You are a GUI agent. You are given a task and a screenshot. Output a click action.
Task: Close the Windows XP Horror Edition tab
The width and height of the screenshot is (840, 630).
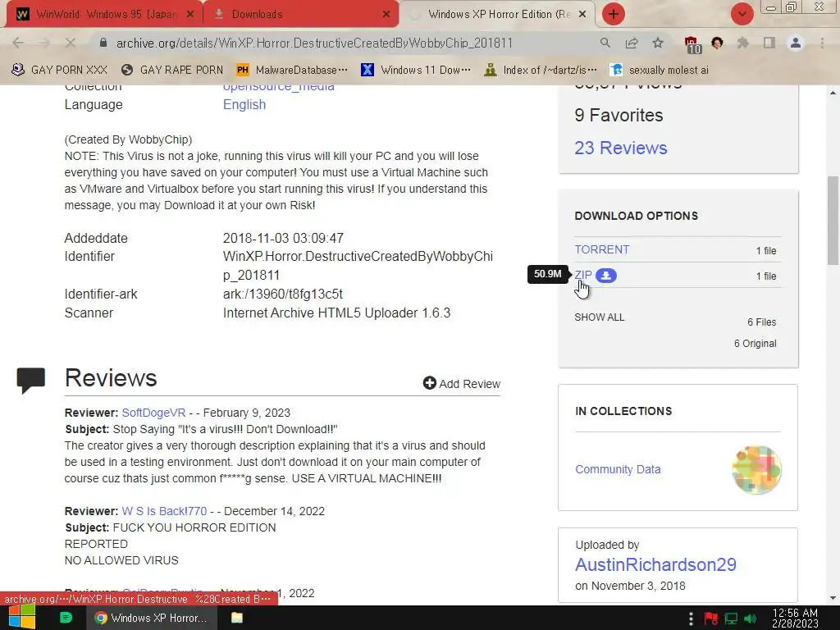582,15
